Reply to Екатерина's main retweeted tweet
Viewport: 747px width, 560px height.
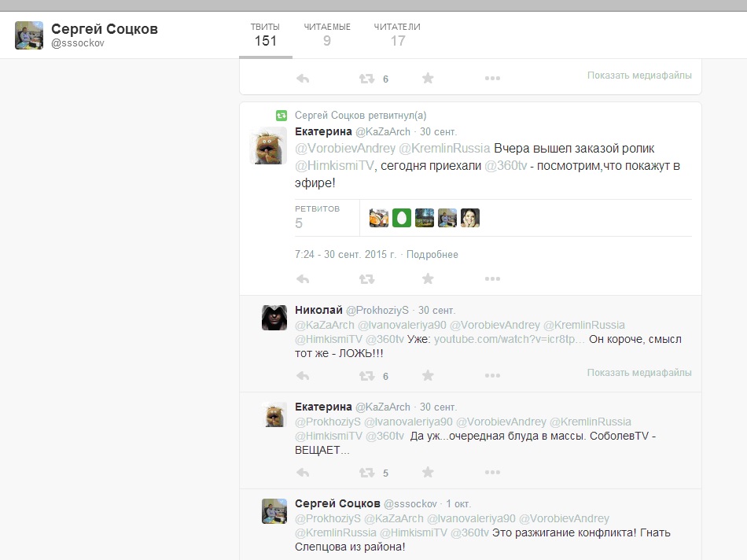pyautogui.click(x=303, y=278)
